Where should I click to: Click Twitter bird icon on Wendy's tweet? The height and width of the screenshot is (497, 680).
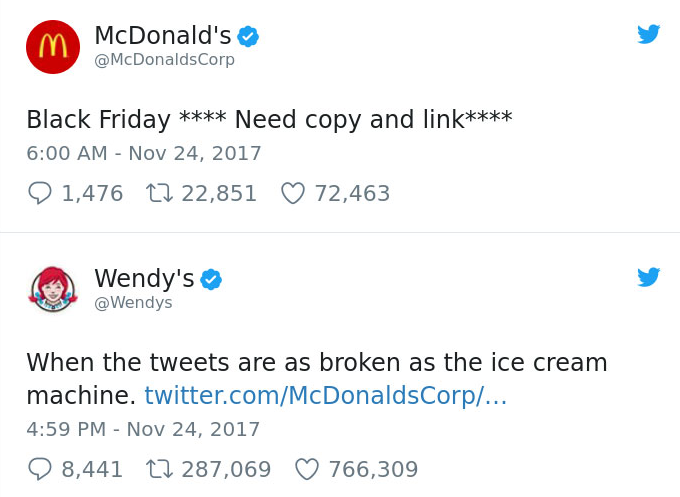point(649,277)
